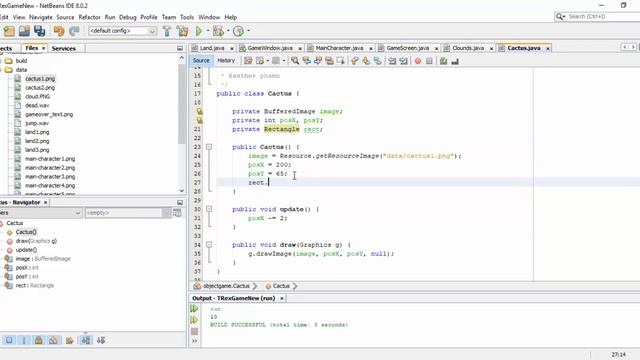Open the Debug Project dropdown arrow
Viewport: 640px width, 360px height.
[228, 31]
